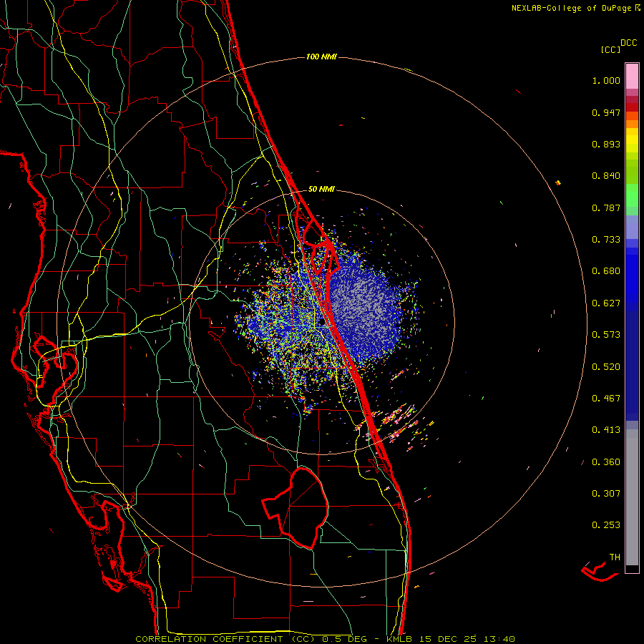Click the radar site marker at the rings' center
644x644 pixels.
(322, 323)
